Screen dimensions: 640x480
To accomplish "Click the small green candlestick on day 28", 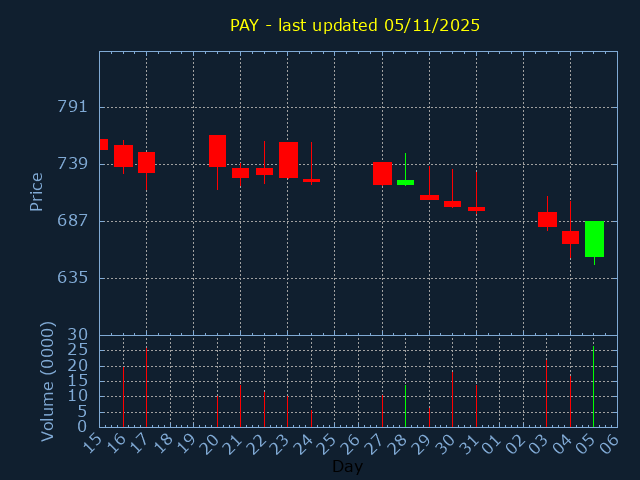I will click(x=405, y=182).
